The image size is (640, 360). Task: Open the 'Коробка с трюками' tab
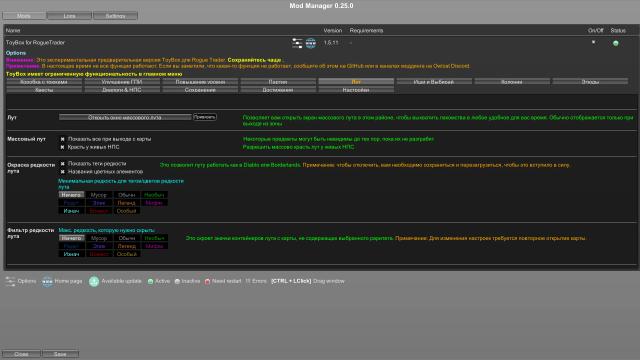44,82
